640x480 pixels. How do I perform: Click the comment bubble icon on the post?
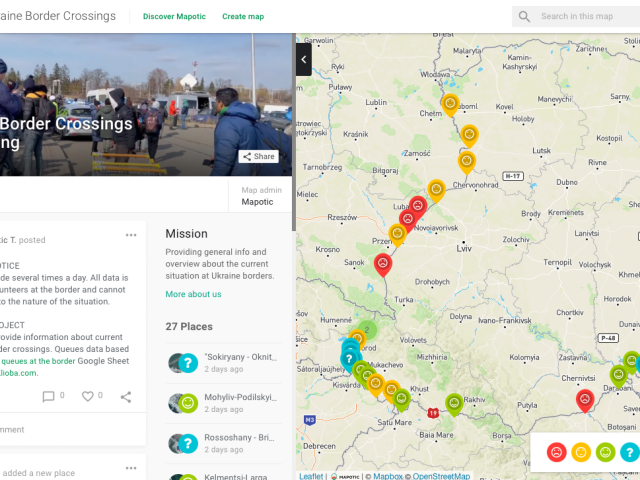click(48, 396)
